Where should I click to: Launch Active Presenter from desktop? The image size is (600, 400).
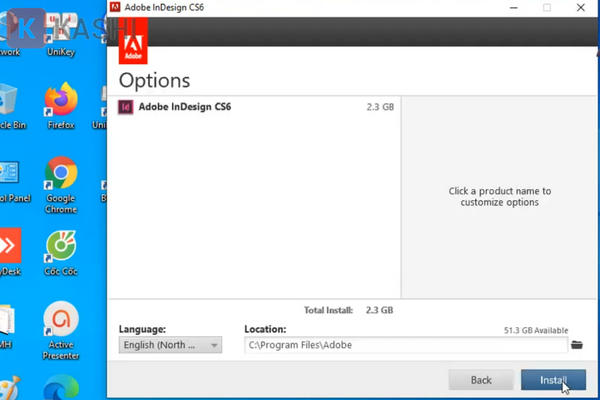pyautogui.click(x=61, y=320)
